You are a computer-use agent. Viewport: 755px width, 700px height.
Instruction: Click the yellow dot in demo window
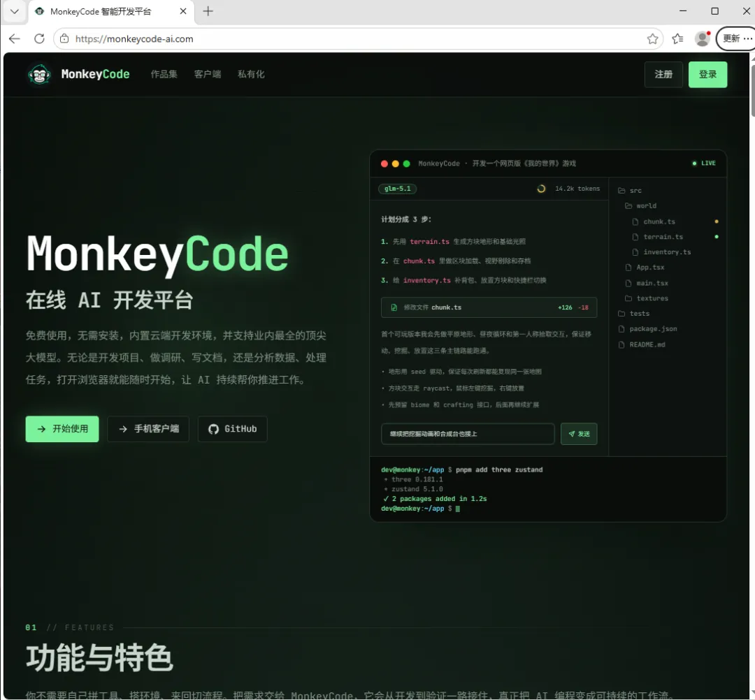[395, 163]
